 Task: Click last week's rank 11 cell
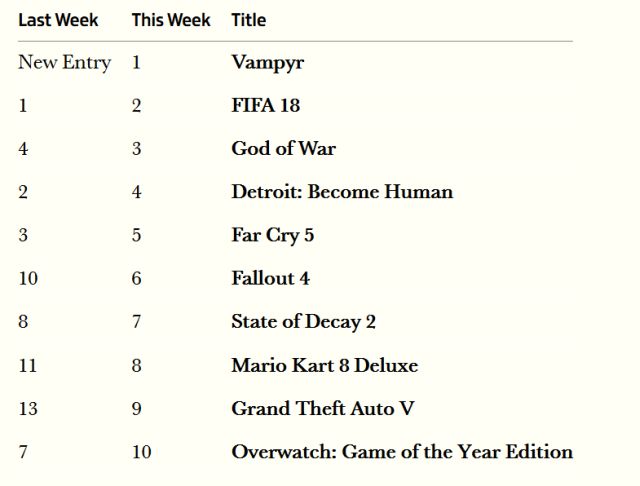click(27, 365)
